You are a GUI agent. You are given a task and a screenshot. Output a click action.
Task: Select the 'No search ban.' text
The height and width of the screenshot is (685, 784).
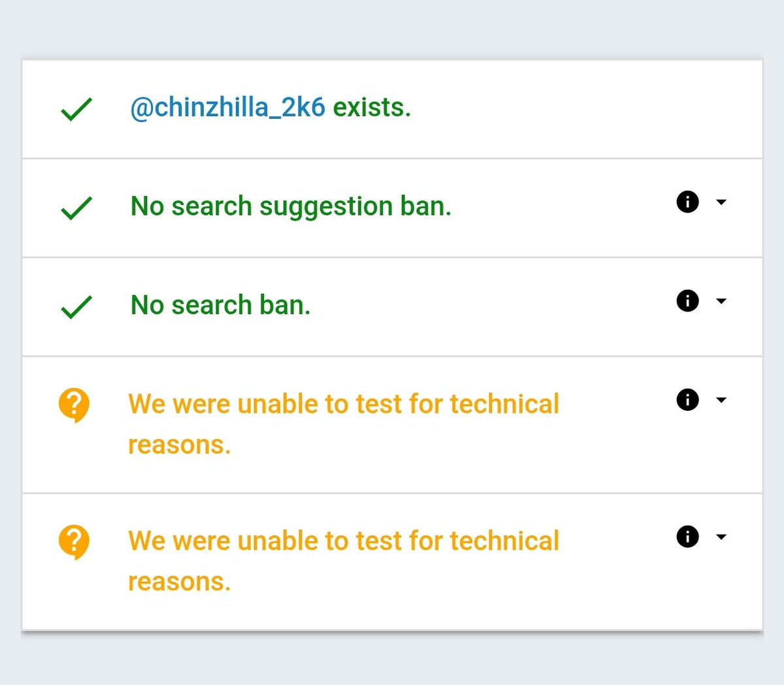220,305
